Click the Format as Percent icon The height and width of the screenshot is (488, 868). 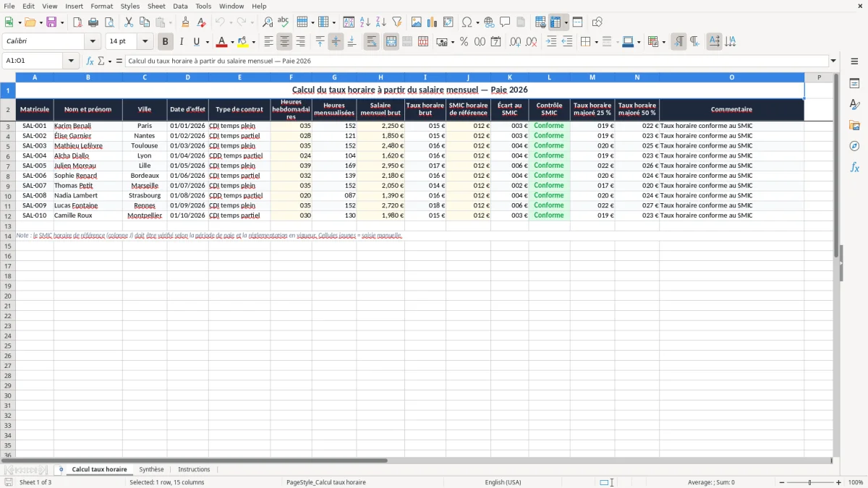464,42
